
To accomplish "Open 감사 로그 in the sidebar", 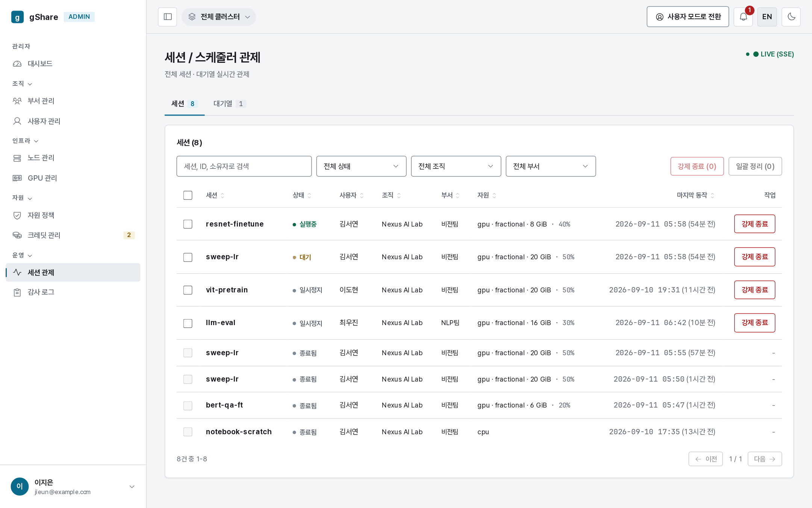I will (x=73, y=292).
